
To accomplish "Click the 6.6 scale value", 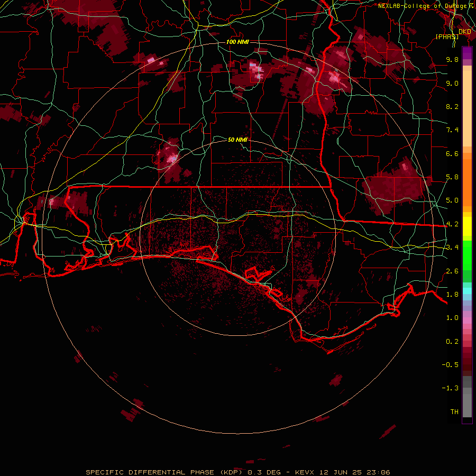I will point(452,153).
